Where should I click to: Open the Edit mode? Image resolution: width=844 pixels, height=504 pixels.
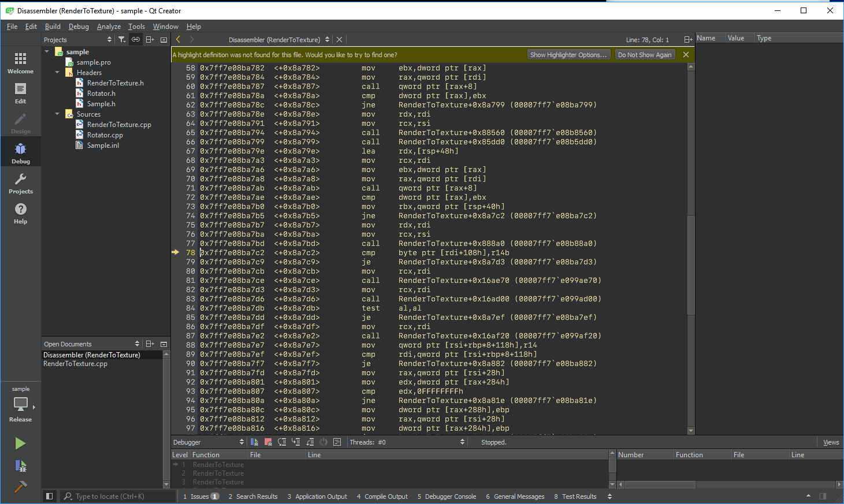click(20, 93)
